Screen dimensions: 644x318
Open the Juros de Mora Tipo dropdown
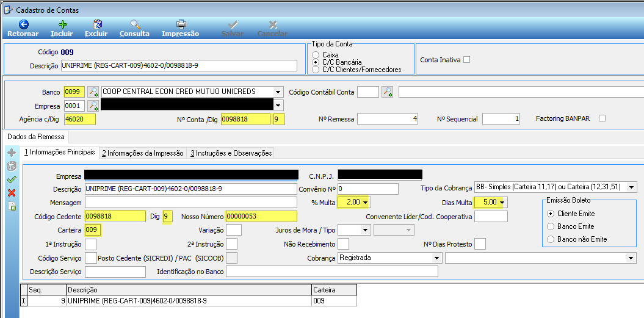pos(408,229)
